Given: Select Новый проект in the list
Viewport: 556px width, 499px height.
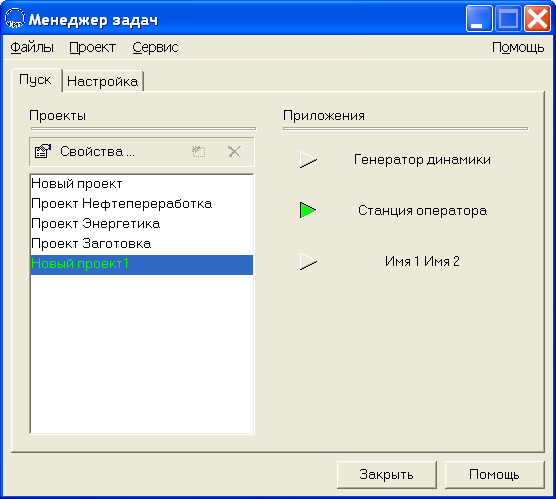Looking at the screenshot, I should point(142,184).
